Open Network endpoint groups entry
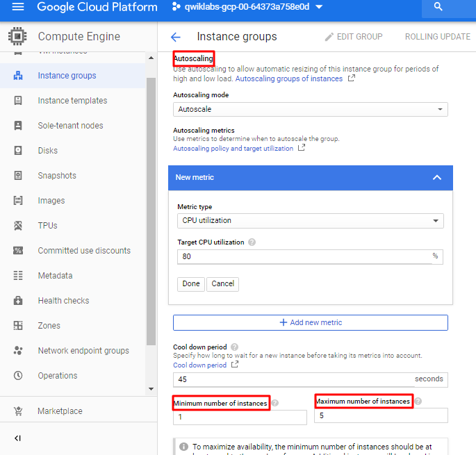476x455 pixels. coord(83,351)
